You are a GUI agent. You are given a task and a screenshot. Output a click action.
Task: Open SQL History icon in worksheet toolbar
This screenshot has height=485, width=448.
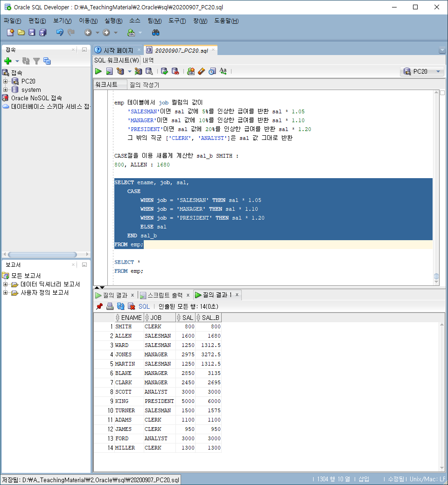pos(212,71)
